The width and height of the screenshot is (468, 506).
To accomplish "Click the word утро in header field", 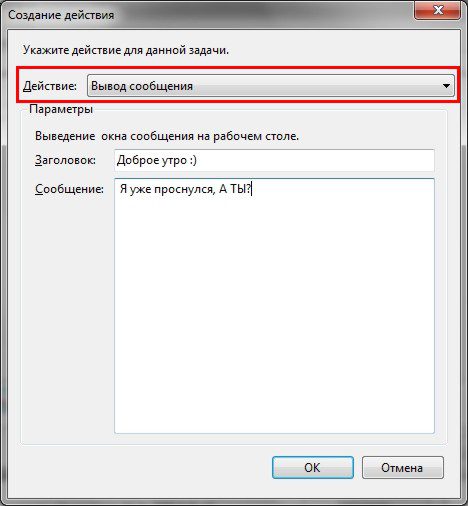I will click(174, 161).
